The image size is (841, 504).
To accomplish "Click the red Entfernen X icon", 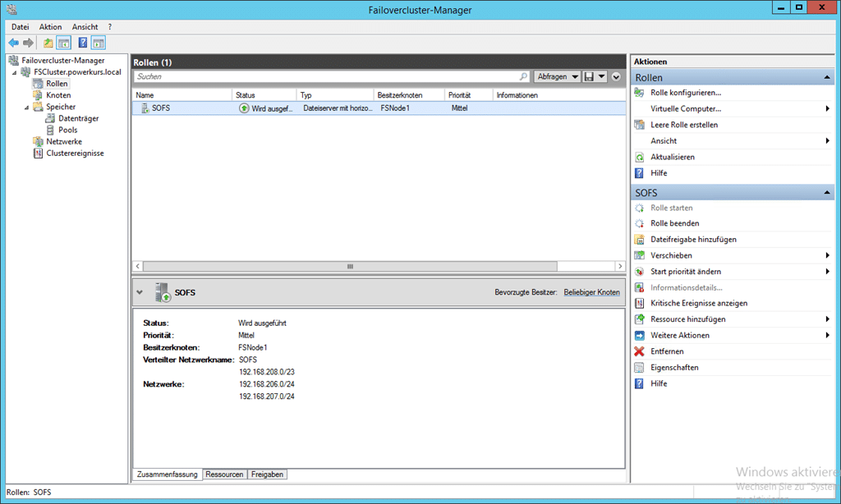I will click(639, 351).
